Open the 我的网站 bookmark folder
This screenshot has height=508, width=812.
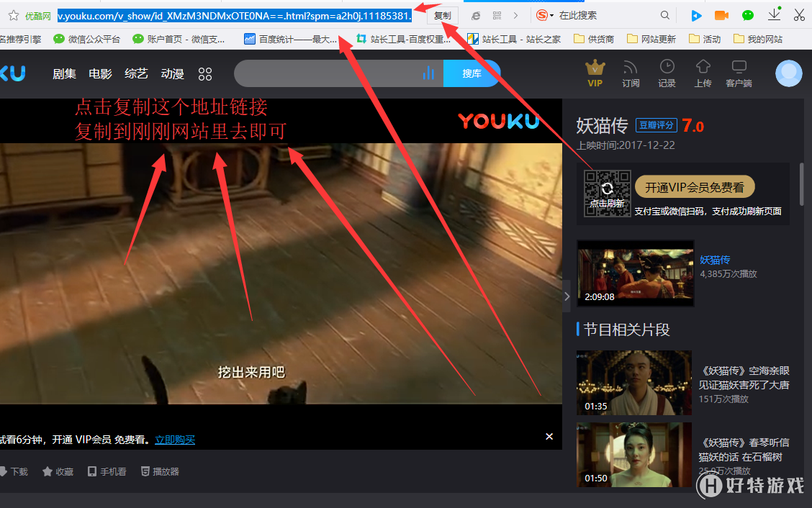tap(758, 39)
